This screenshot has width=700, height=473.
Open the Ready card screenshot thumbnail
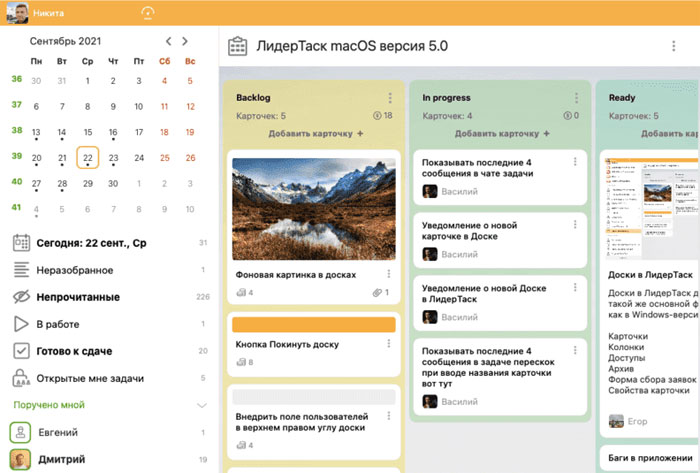pyautogui.click(x=652, y=209)
